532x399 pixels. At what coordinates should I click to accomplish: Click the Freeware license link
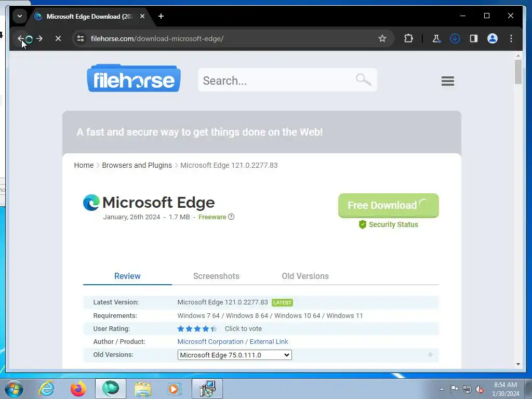[x=212, y=217]
